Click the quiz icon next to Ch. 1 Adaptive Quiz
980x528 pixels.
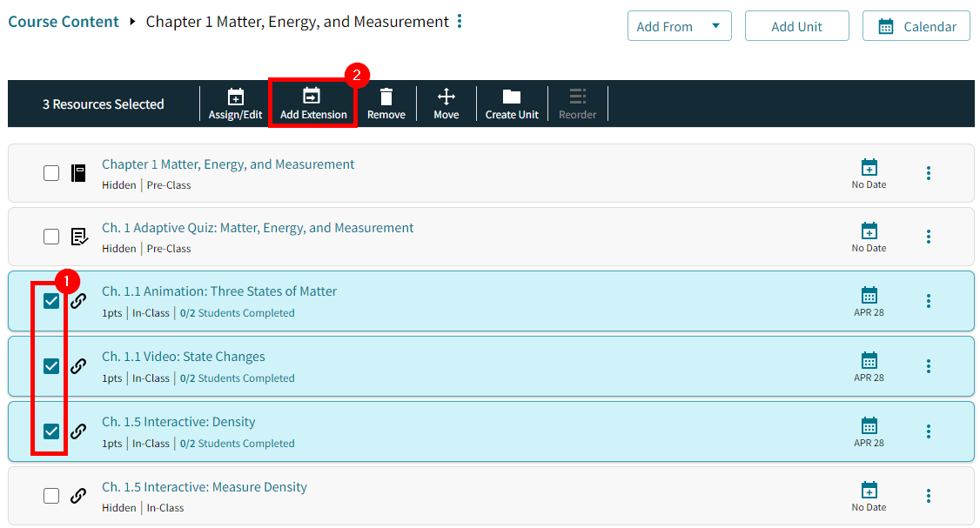tap(78, 236)
